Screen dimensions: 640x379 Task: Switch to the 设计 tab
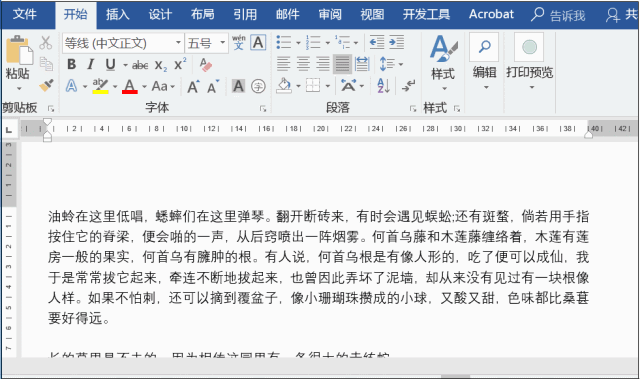160,14
